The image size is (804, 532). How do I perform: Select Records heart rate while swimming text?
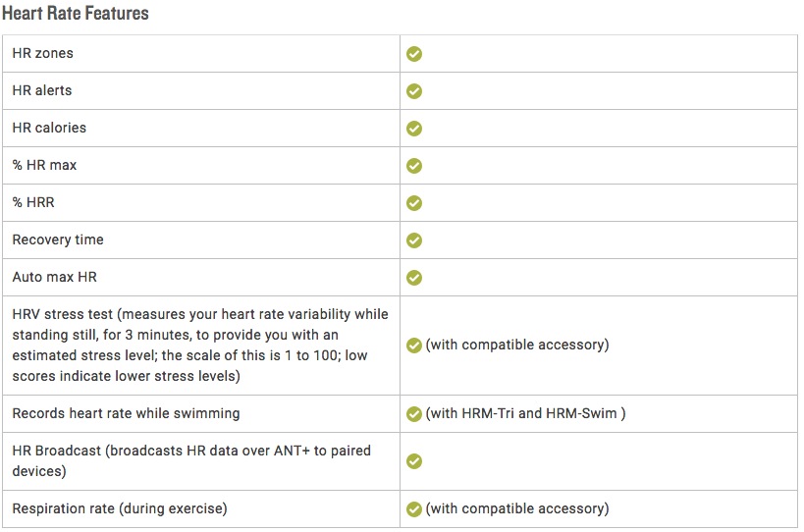click(126, 413)
